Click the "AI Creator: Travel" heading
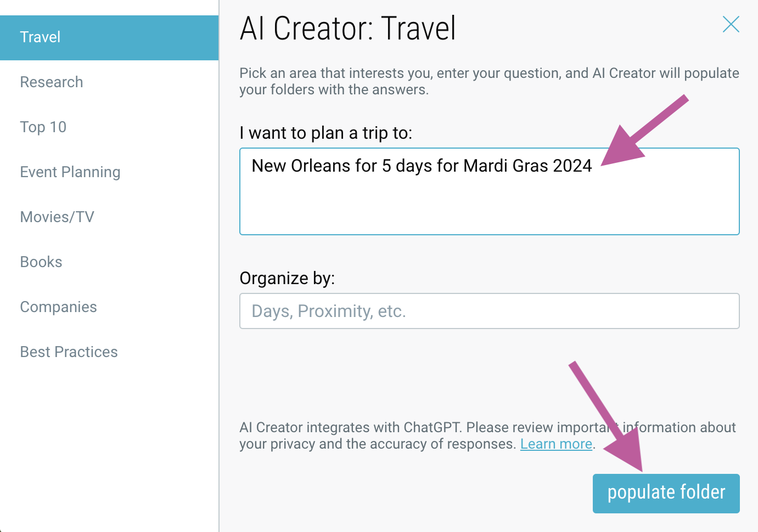Image resolution: width=758 pixels, height=532 pixels. pyautogui.click(x=348, y=29)
